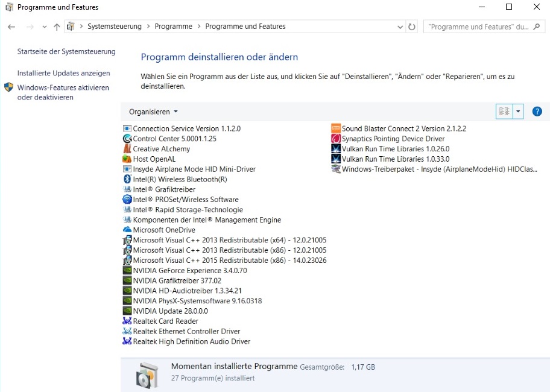Click the search magnifier icon

coord(536,27)
